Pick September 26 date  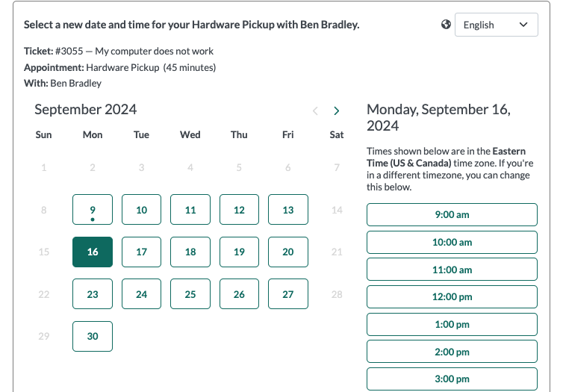239,294
